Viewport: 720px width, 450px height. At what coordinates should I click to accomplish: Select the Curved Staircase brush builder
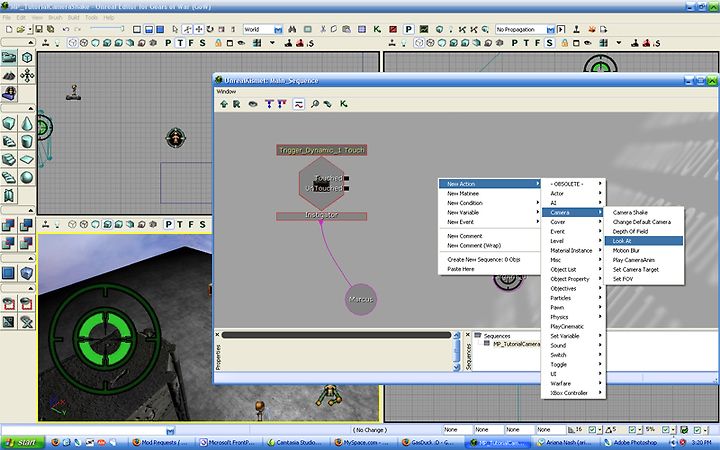pos(9,141)
